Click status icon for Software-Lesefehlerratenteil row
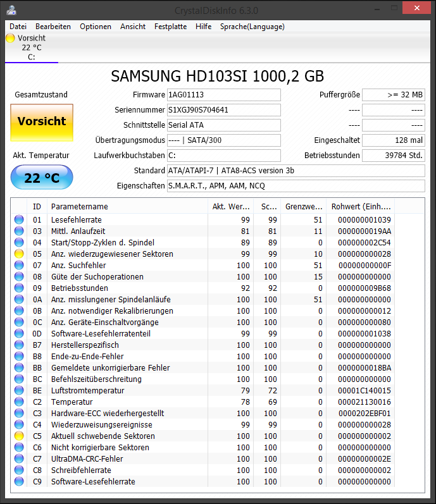 (x=19, y=333)
